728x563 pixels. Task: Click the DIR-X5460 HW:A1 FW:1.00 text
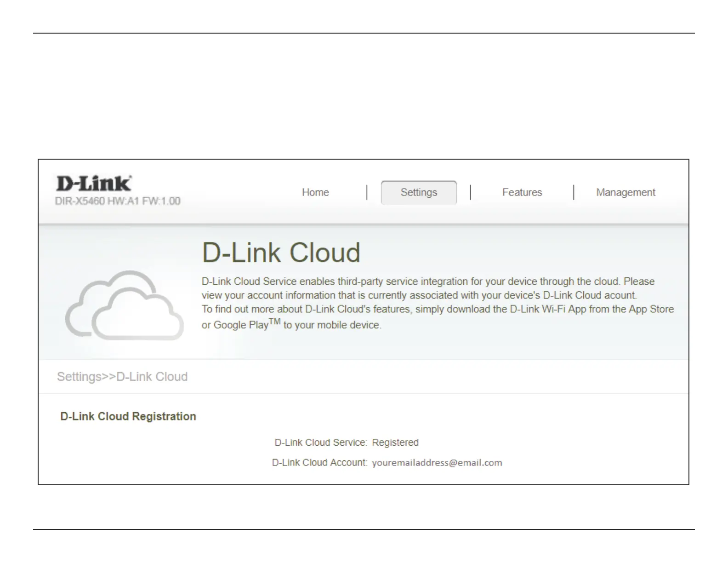(118, 201)
